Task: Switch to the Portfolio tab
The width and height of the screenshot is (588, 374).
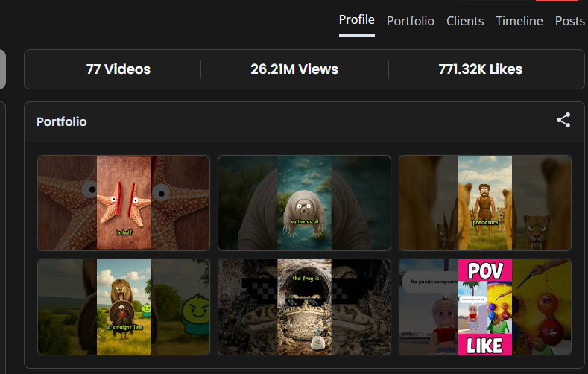Action: pos(410,21)
